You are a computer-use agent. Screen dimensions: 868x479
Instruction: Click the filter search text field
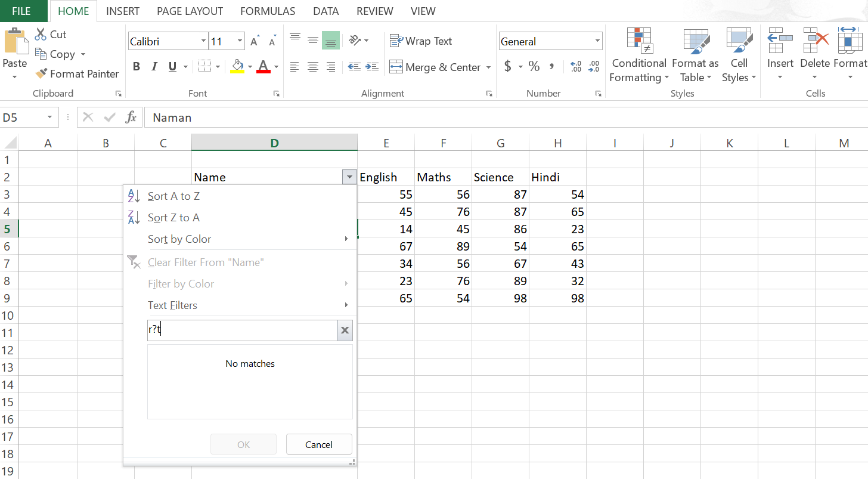(x=242, y=330)
